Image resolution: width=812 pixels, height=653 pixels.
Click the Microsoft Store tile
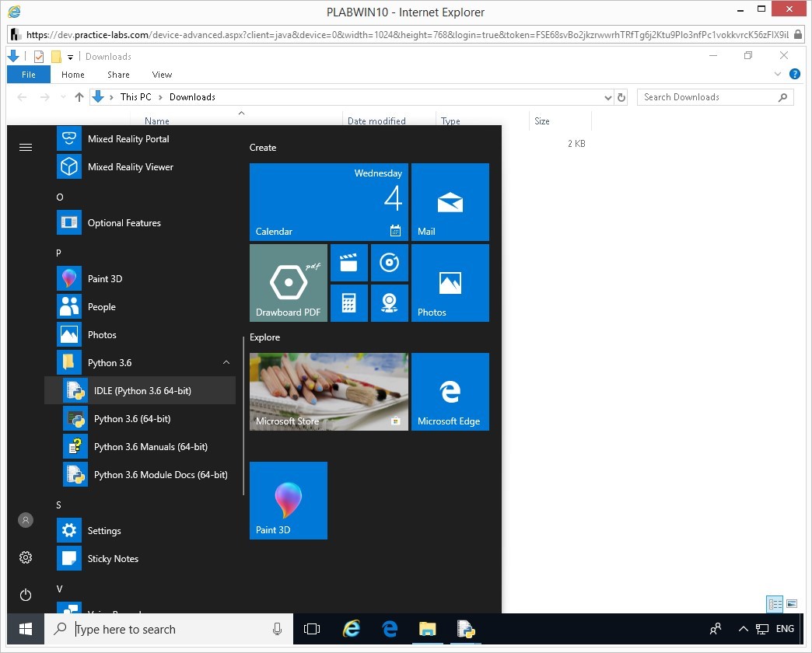328,392
